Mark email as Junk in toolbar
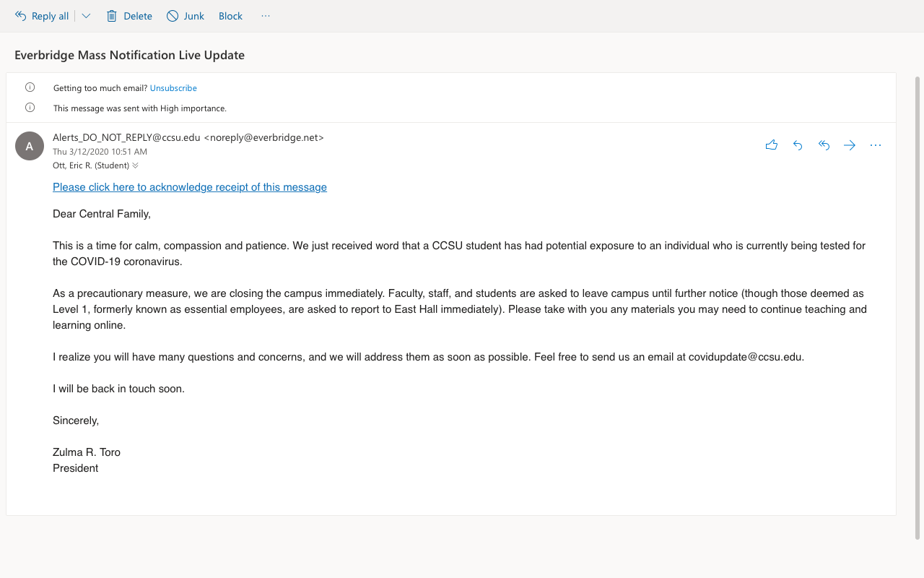This screenshot has width=924, height=578. pos(186,16)
